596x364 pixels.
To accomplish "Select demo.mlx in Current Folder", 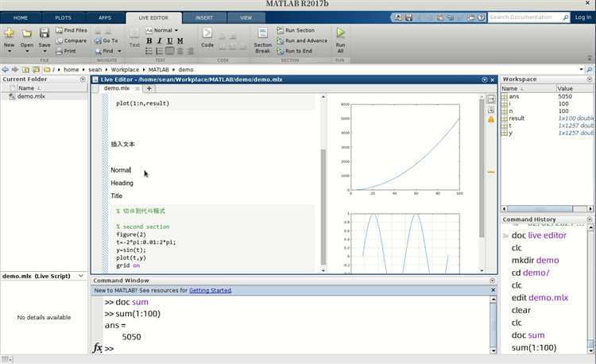I will (31, 96).
